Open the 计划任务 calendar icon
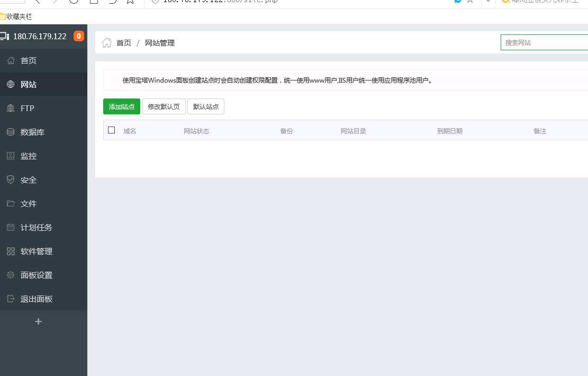This screenshot has height=376, width=588. pos(11,227)
